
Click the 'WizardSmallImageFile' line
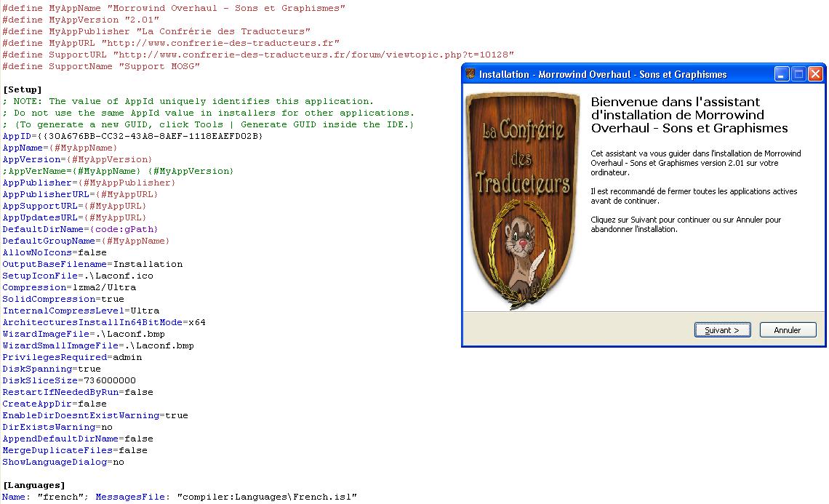98,345
